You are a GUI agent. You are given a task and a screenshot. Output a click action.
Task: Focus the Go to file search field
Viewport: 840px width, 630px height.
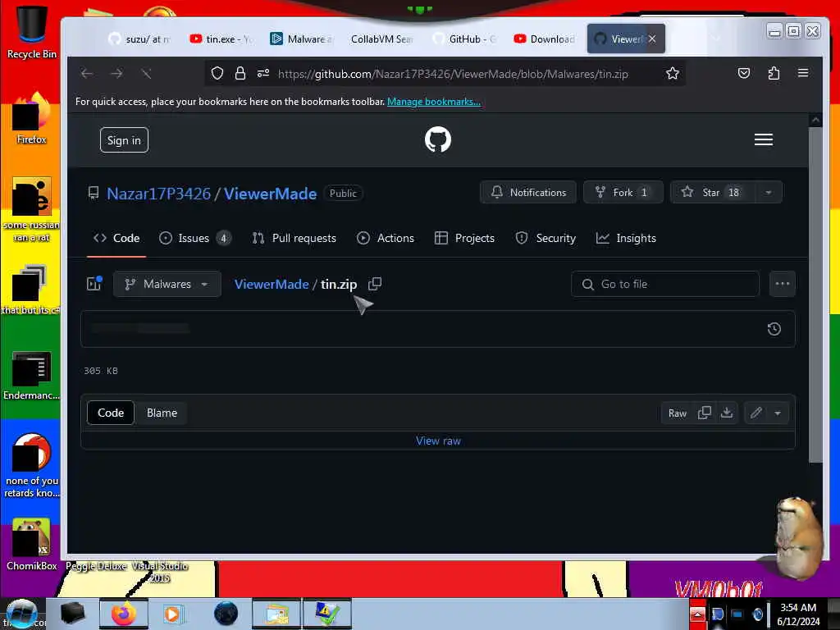tap(664, 284)
